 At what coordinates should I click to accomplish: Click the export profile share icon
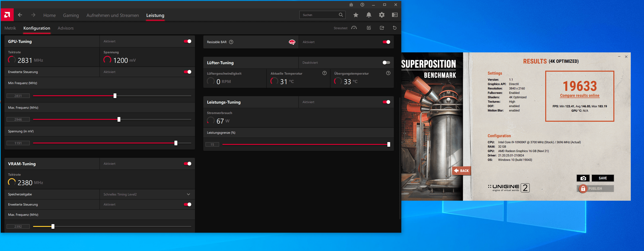[382, 28]
